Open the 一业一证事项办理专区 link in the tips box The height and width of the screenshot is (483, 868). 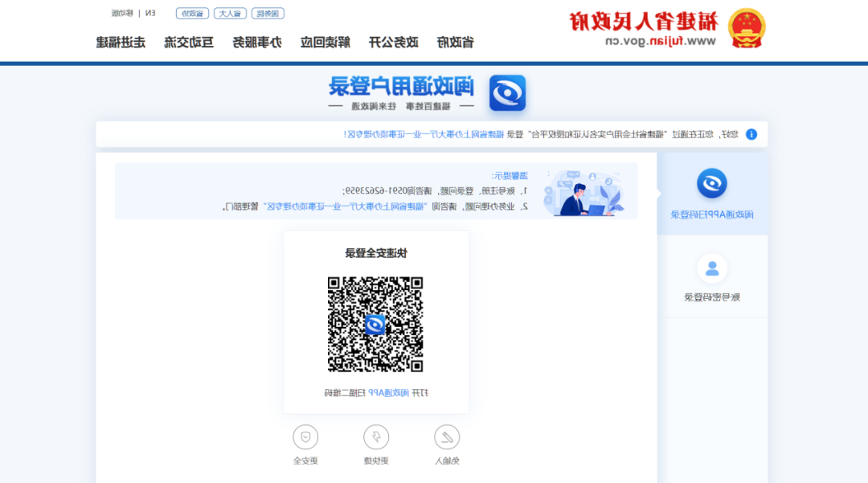click(x=345, y=207)
